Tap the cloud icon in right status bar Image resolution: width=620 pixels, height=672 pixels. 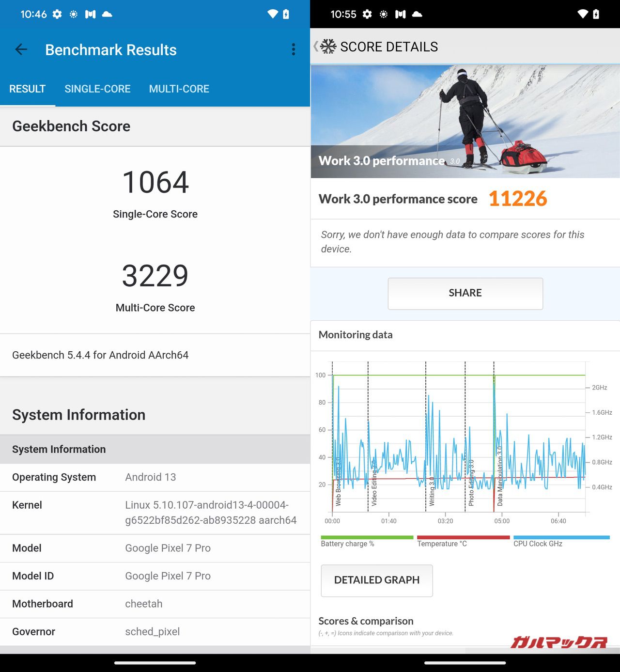417,14
